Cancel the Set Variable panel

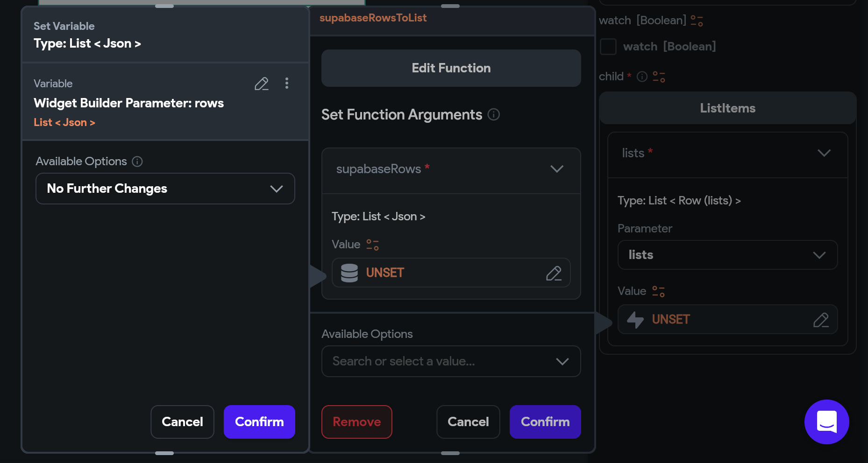(x=182, y=422)
